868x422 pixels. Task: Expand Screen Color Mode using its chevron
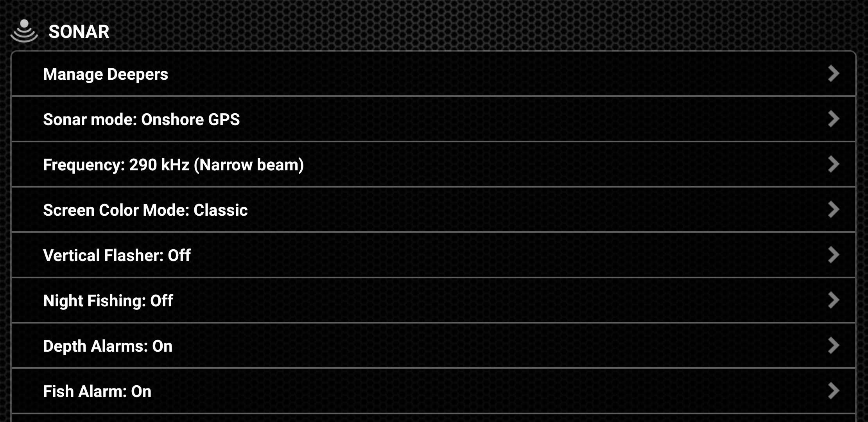tap(833, 209)
